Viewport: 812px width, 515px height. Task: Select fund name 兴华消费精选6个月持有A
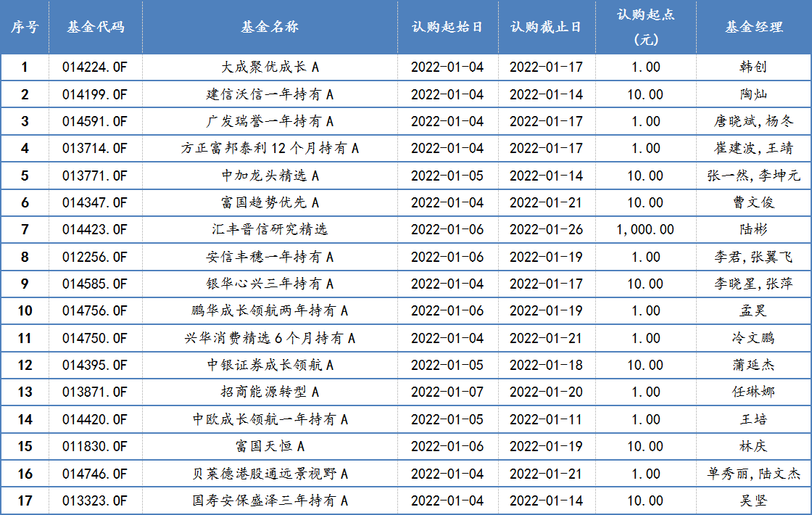[270, 339]
